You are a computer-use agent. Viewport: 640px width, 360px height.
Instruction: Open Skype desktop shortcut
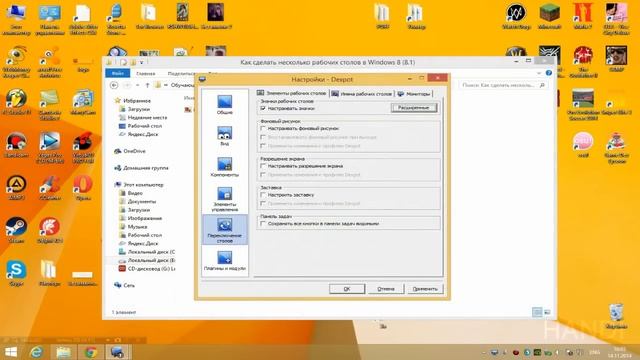16,273
